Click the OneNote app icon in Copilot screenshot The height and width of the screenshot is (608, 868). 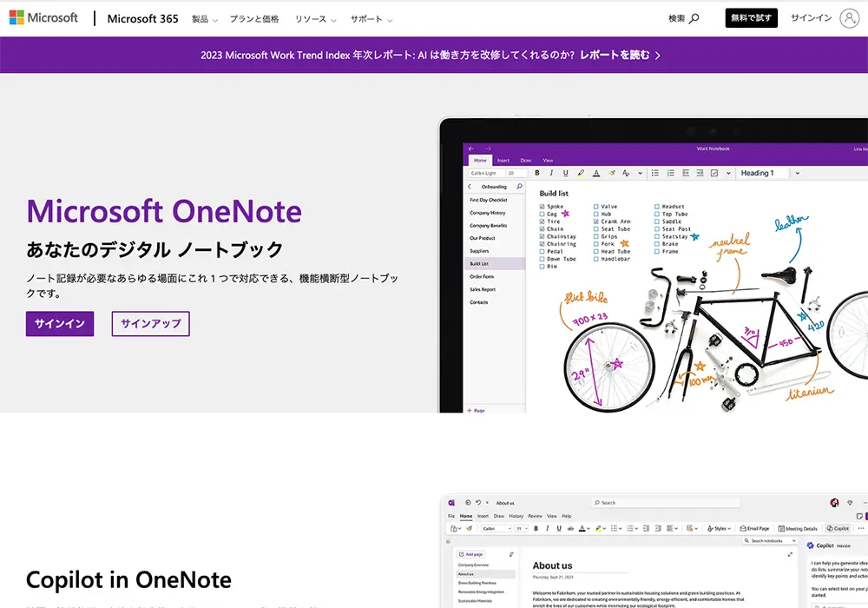click(451, 503)
